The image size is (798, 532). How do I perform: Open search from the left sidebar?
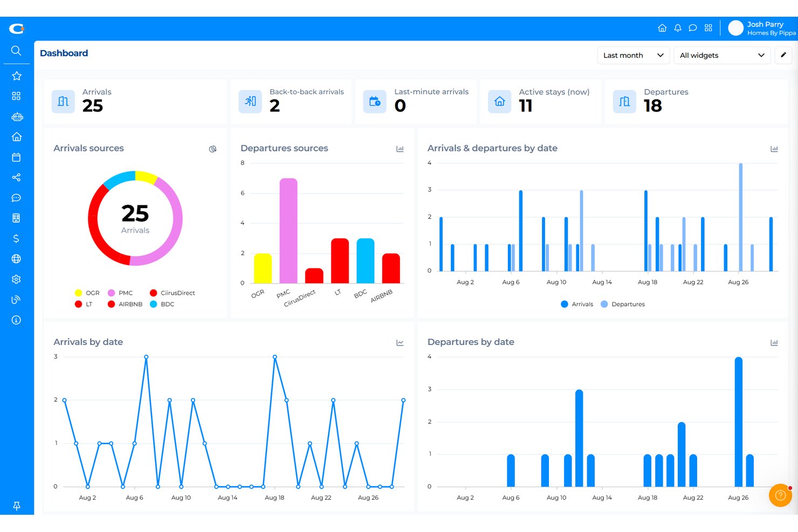(x=16, y=51)
